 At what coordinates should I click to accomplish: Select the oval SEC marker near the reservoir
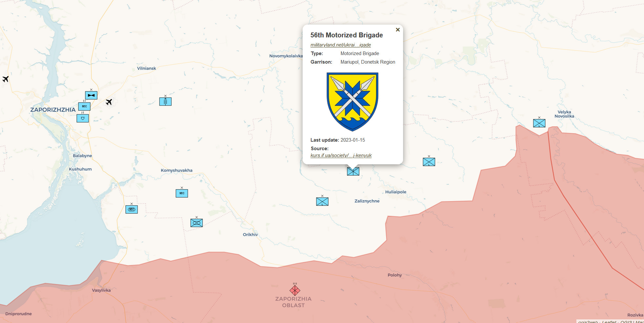132,209
